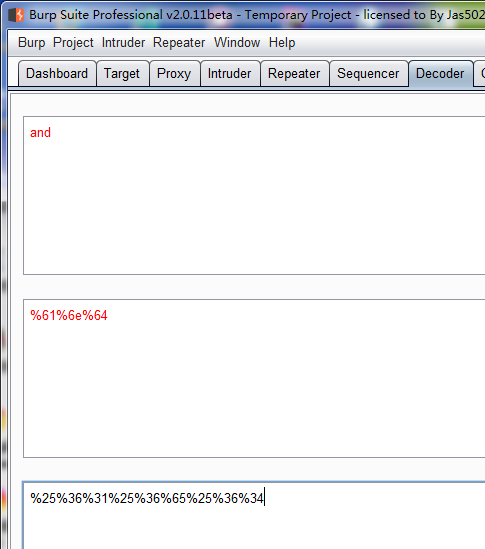Select the Repeater tab in the tab row

(x=295, y=74)
